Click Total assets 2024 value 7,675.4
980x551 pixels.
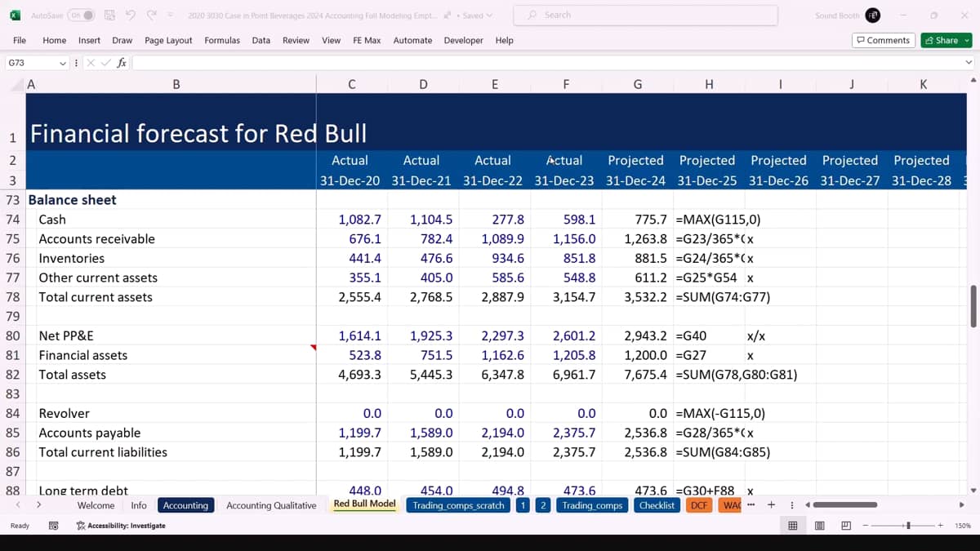[x=637, y=375]
